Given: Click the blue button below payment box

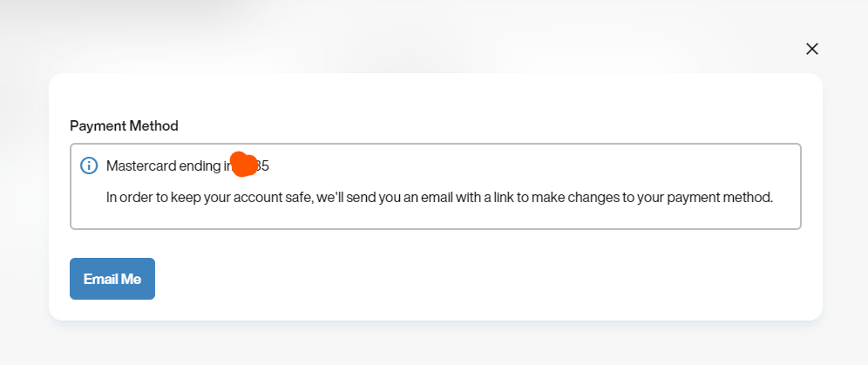Looking at the screenshot, I should coord(112,279).
